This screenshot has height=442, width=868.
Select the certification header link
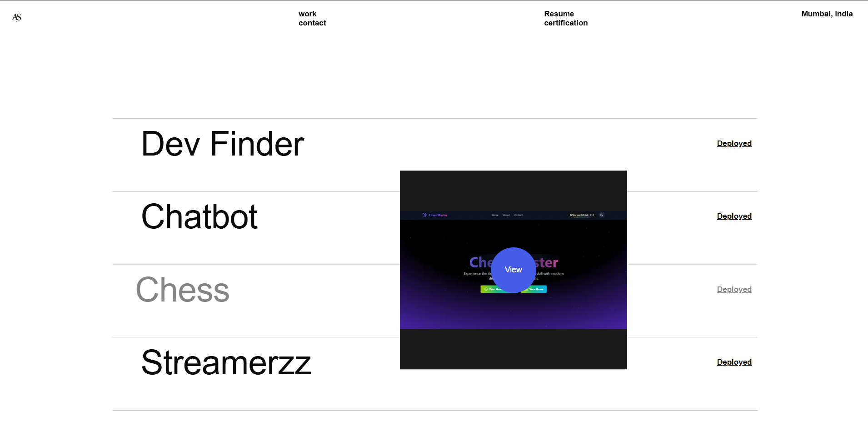[565, 23]
